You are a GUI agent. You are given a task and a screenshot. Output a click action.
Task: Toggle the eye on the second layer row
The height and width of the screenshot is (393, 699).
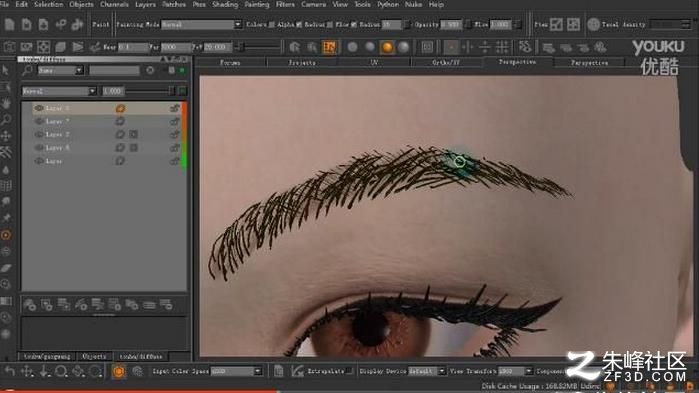pos(39,121)
